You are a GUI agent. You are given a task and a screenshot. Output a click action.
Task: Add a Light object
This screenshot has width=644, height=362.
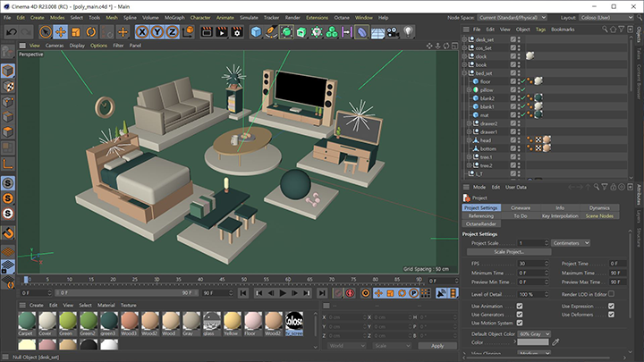pos(408,32)
